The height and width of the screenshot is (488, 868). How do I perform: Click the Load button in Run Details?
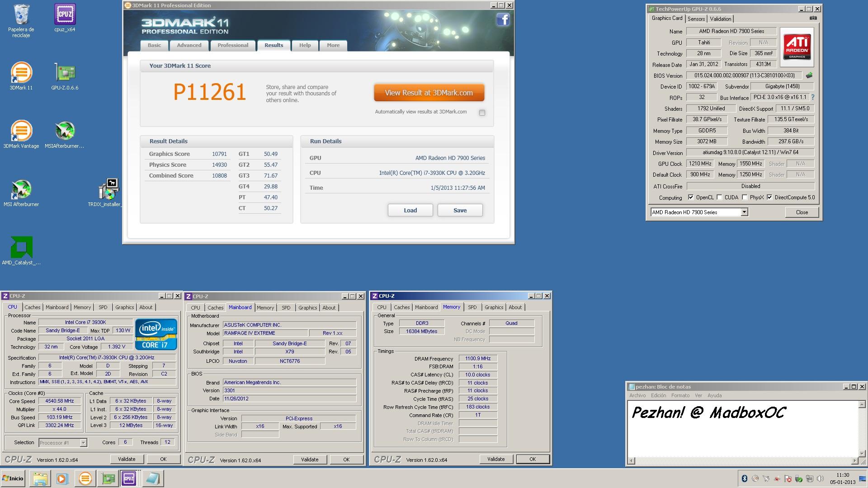click(x=410, y=210)
